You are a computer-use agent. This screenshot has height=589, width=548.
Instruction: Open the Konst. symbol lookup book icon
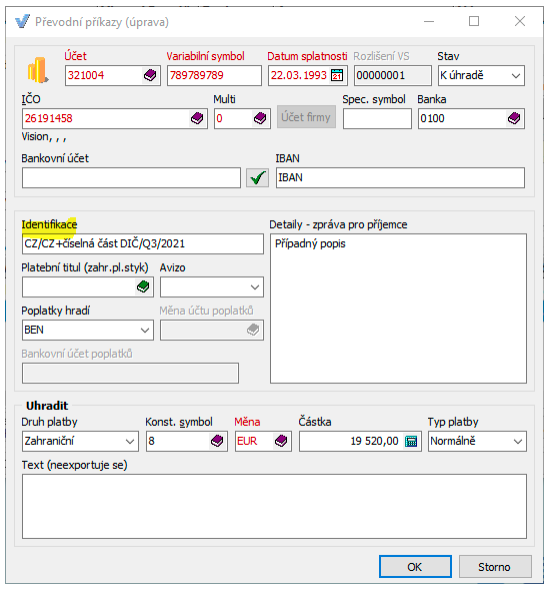pyautogui.click(x=217, y=441)
